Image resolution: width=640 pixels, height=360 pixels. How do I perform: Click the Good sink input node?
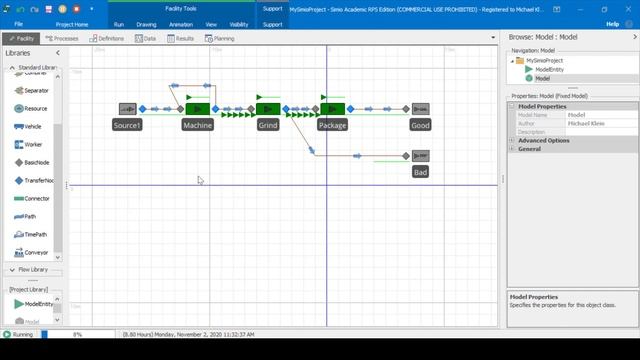coord(406,109)
